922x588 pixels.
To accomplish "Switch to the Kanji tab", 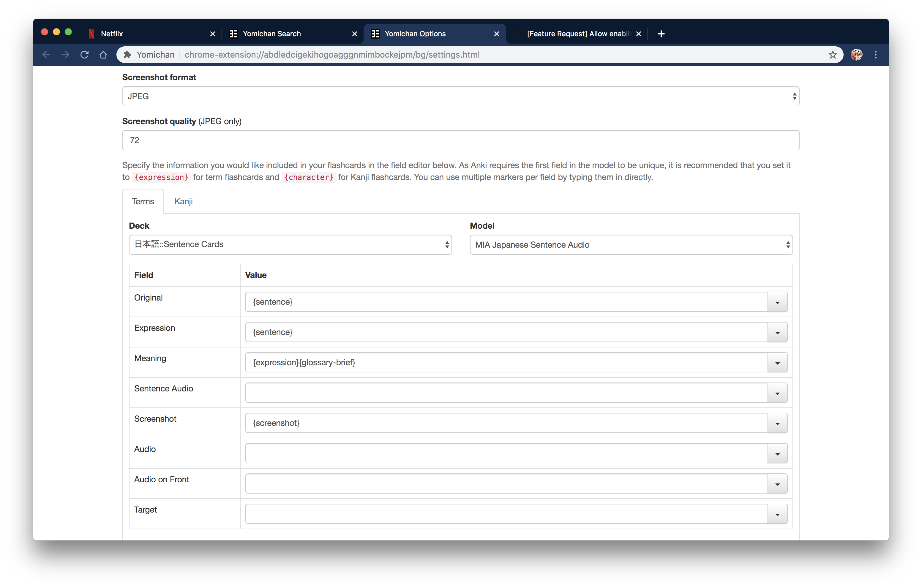I will [x=183, y=201].
